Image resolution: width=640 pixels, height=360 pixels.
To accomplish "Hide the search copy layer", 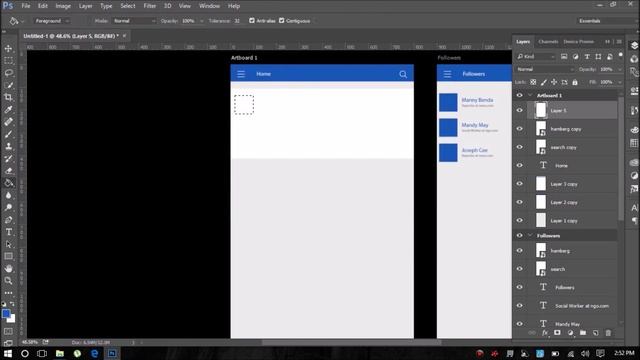I will coord(520,147).
